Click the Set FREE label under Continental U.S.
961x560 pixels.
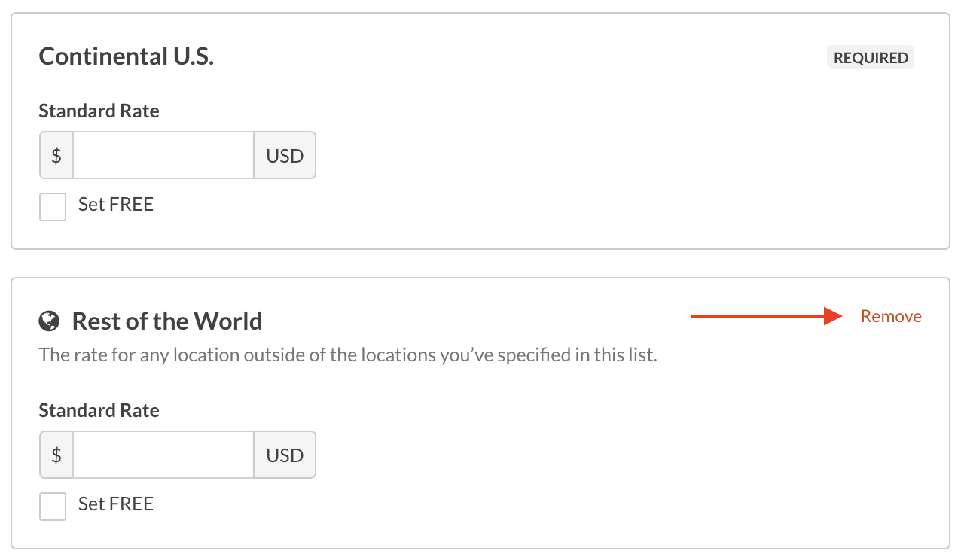pos(116,205)
